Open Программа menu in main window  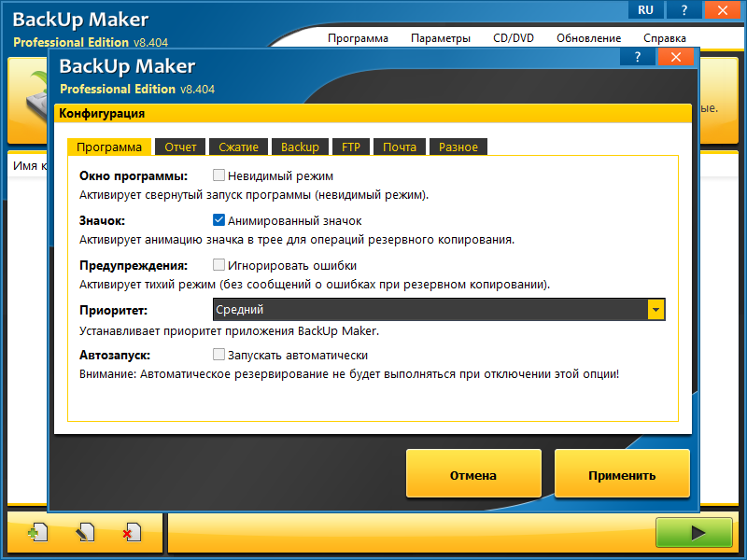click(358, 38)
